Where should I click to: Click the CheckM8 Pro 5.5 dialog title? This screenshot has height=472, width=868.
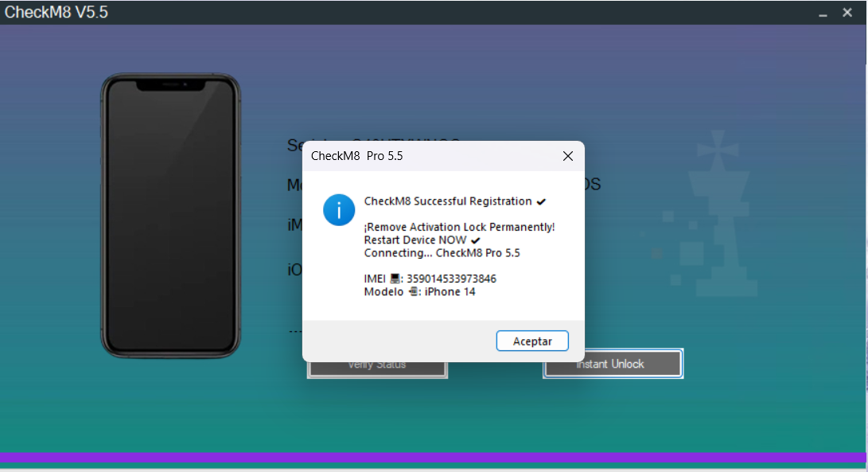(356, 156)
